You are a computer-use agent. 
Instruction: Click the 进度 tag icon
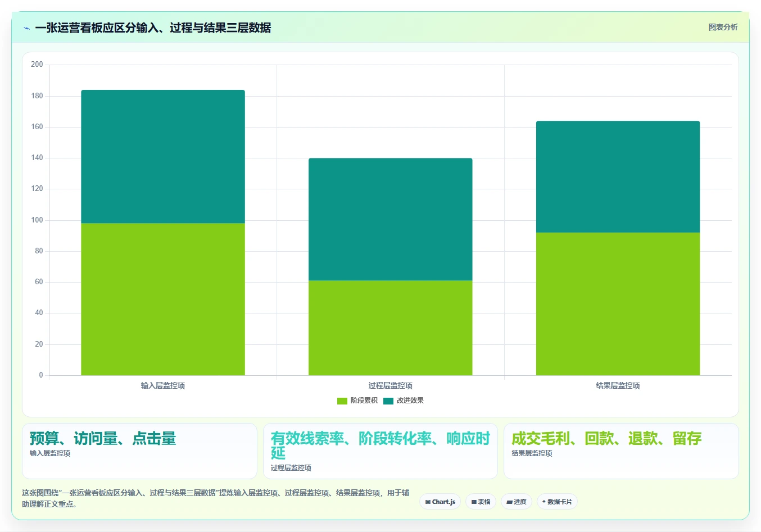[509, 502]
